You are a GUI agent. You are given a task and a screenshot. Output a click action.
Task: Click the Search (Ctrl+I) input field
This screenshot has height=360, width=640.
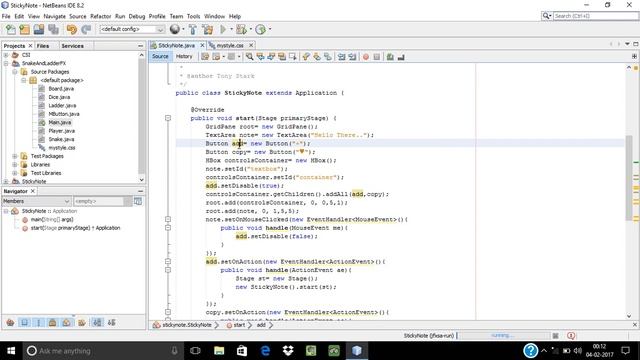pyautogui.click(x=595, y=16)
